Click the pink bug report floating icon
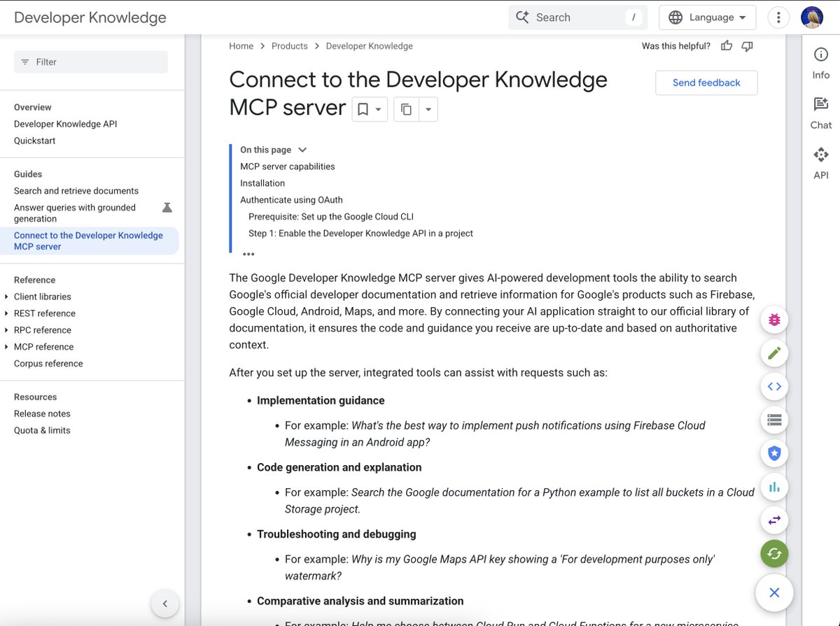The height and width of the screenshot is (626, 840). (x=774, y=320)
